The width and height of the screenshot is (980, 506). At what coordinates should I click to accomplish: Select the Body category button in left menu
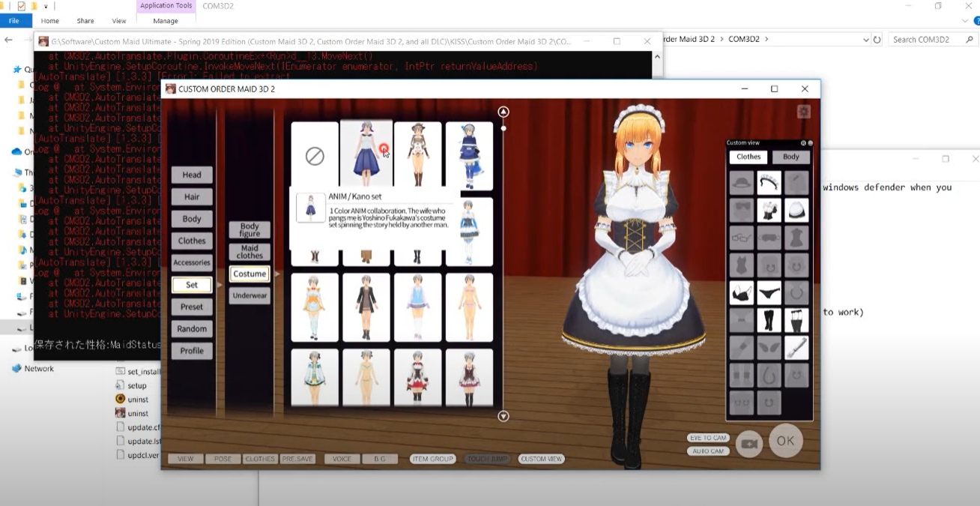192,219
